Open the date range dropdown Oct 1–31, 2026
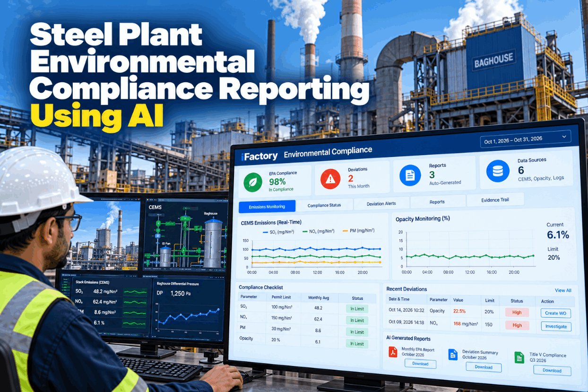The width and height of the screenshot is (588, 392). pos(525,139)
